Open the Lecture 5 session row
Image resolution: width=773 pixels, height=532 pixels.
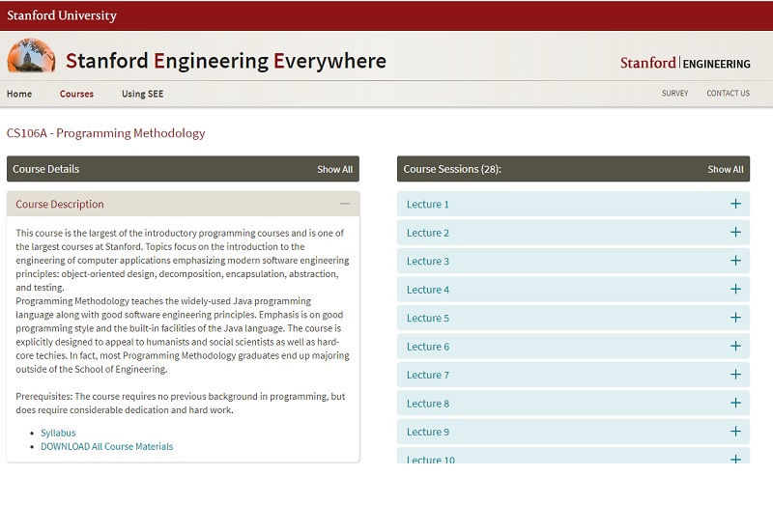click(x=573, y=318)
